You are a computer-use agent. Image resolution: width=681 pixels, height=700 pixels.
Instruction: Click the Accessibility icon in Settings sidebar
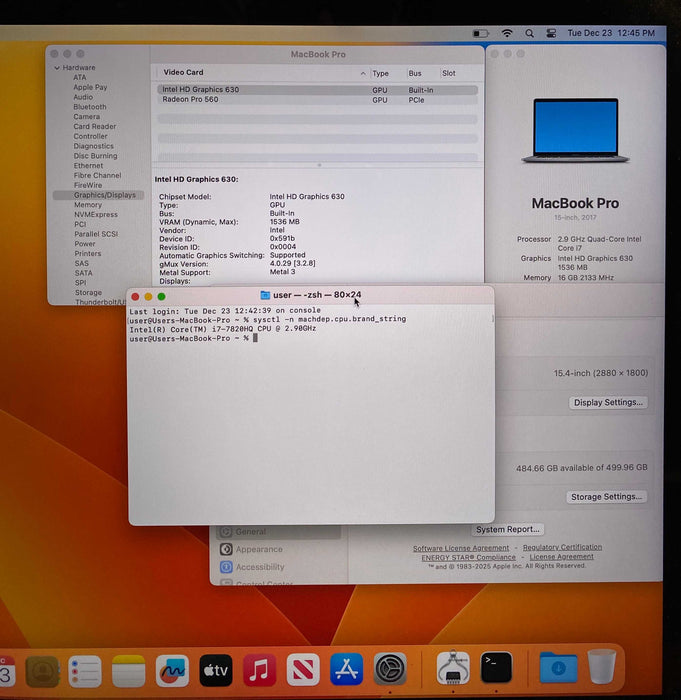(x=226, y=567)
